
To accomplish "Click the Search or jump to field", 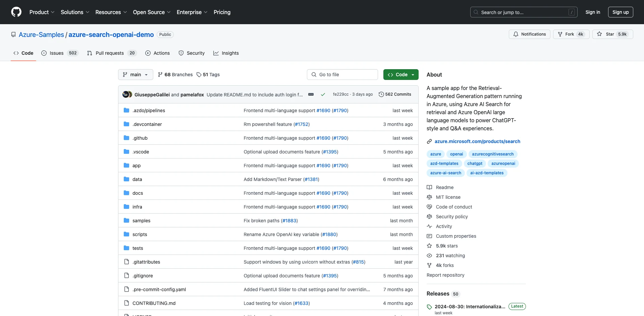I will (524, 12).
